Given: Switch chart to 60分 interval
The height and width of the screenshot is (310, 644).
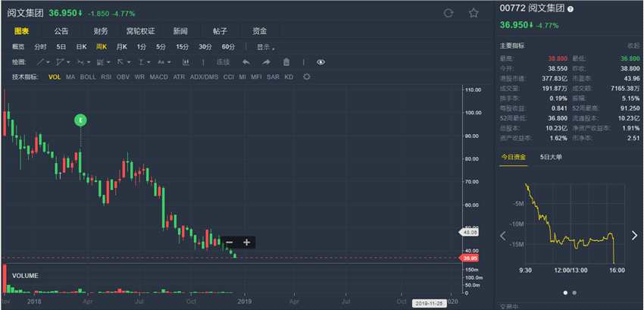Looking at the screenshot, I should (x=228, y=47).
